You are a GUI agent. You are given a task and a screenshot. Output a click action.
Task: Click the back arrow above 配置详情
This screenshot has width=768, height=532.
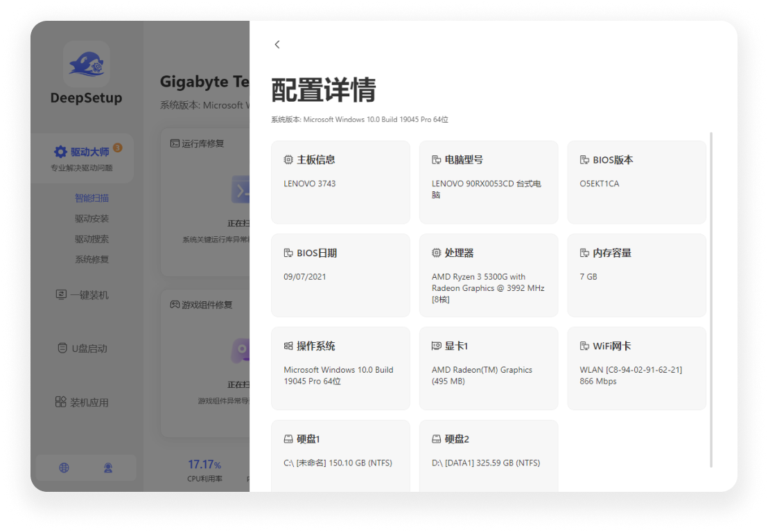(x=277, y=44)
